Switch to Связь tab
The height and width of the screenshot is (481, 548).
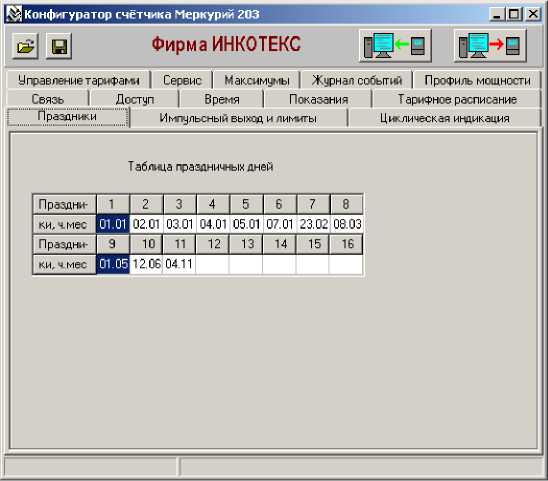(x=48, y=99)
